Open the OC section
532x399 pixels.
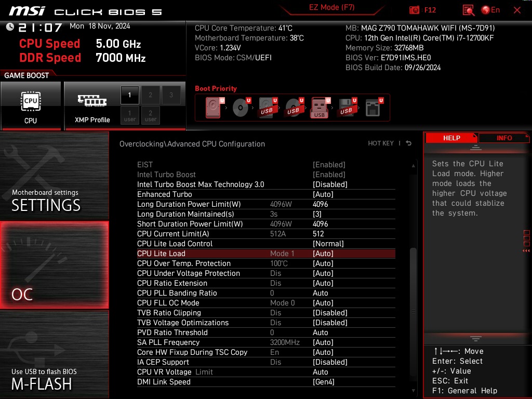pos(54,265)
